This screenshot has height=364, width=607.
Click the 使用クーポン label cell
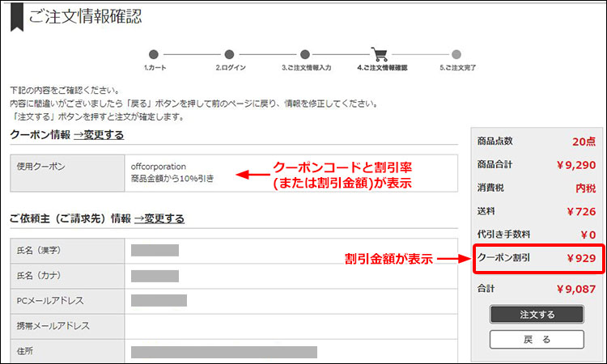pyautogui.click(x=40, y=167)
